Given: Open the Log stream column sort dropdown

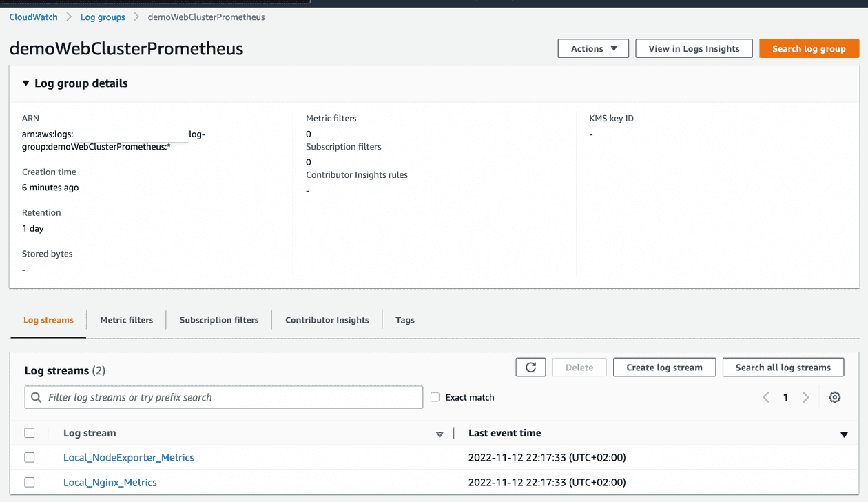Looking at the screenshot, I should (440, 434).
